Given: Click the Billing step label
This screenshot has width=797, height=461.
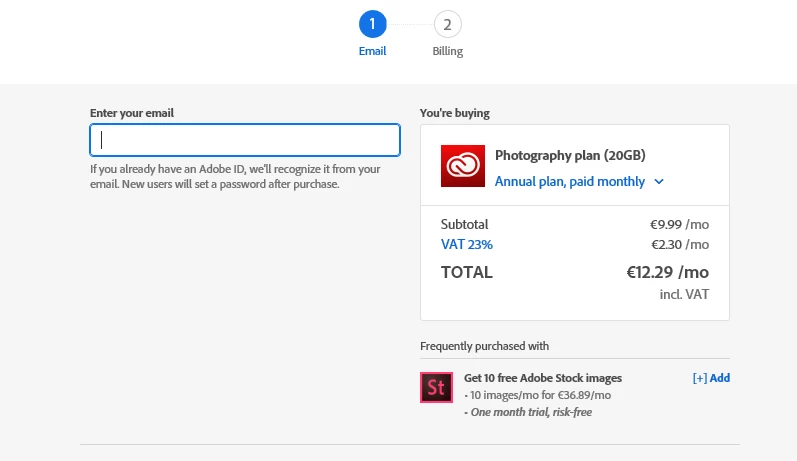Looking at the screenshot, I should point(447,51).
